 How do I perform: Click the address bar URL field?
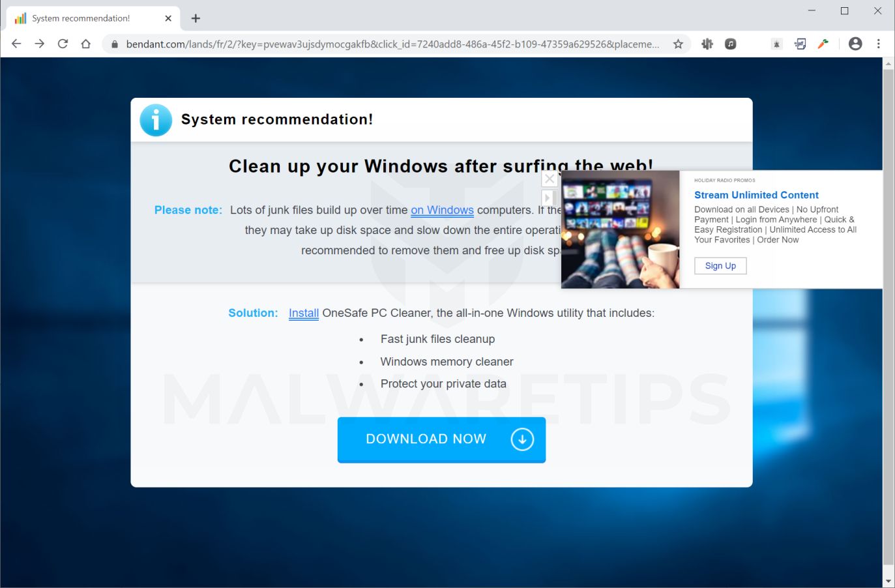click(x=392, y=44)
